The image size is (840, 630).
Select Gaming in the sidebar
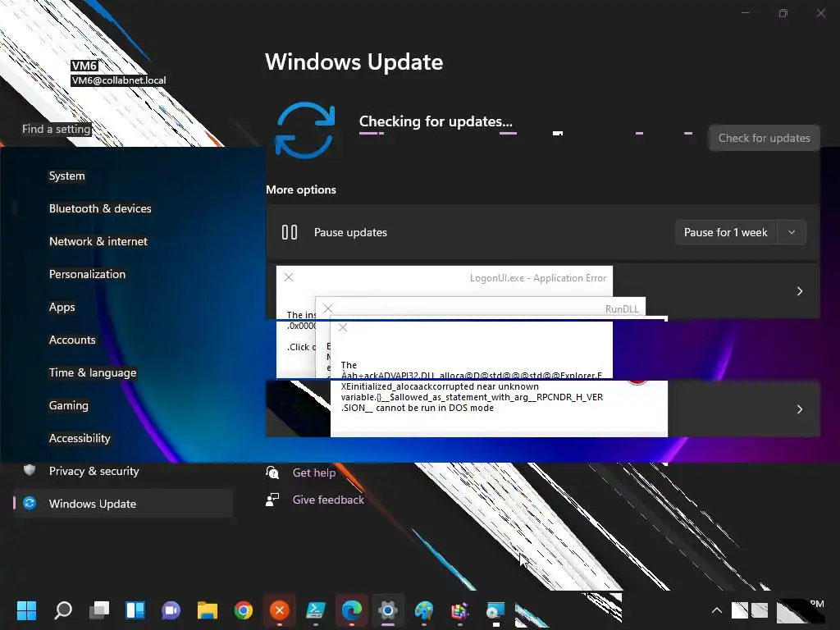pyautogui.click(x=69, y=405)
